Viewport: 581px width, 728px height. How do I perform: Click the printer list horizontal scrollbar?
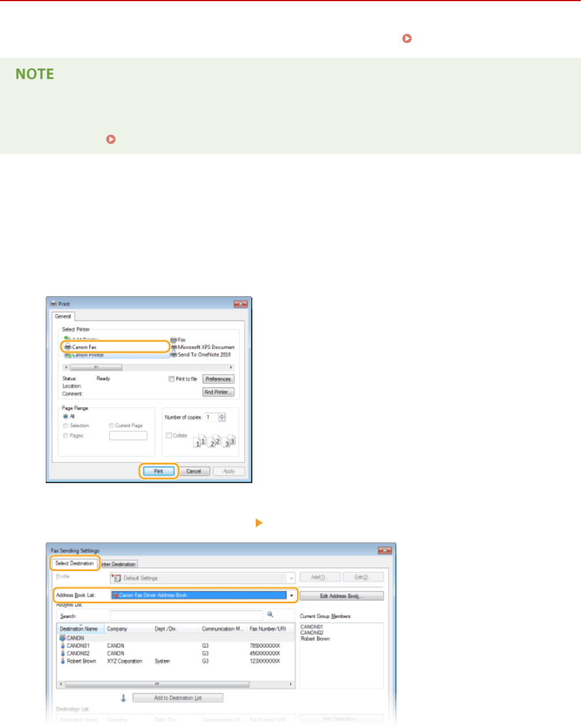(x=149, y=367)
